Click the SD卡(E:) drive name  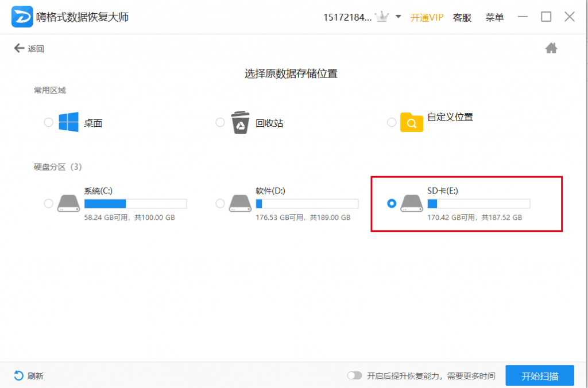tap(443, 191)
